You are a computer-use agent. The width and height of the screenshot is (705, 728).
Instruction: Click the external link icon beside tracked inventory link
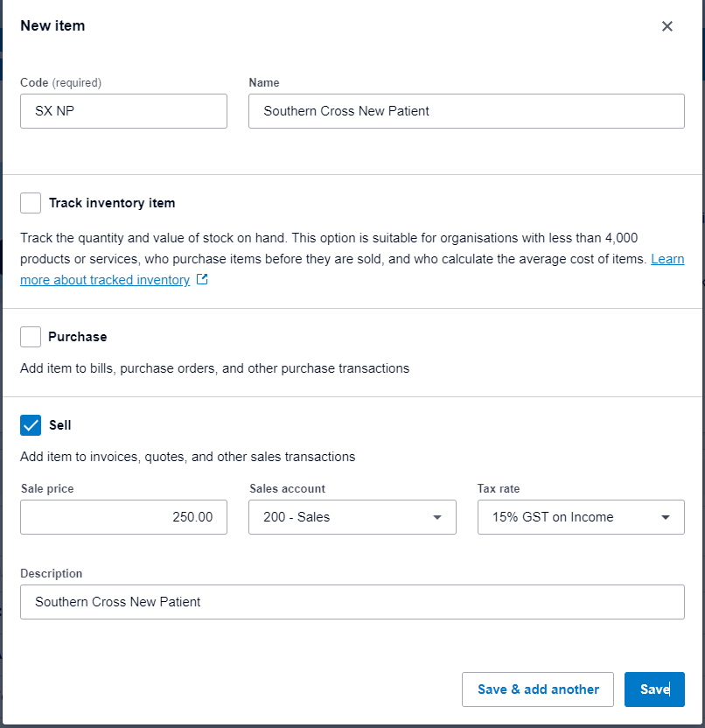[x=202, y=279]
